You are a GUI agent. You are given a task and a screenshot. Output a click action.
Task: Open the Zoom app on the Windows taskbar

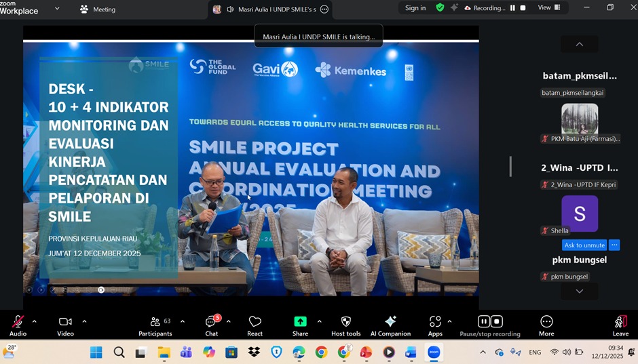[x=434, y=352]
